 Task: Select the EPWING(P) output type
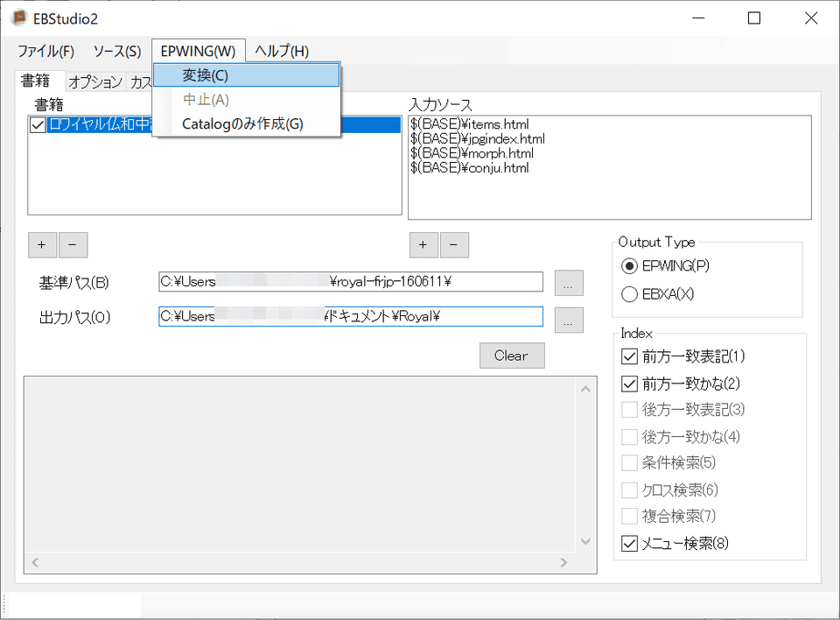(x=629, y=266)
